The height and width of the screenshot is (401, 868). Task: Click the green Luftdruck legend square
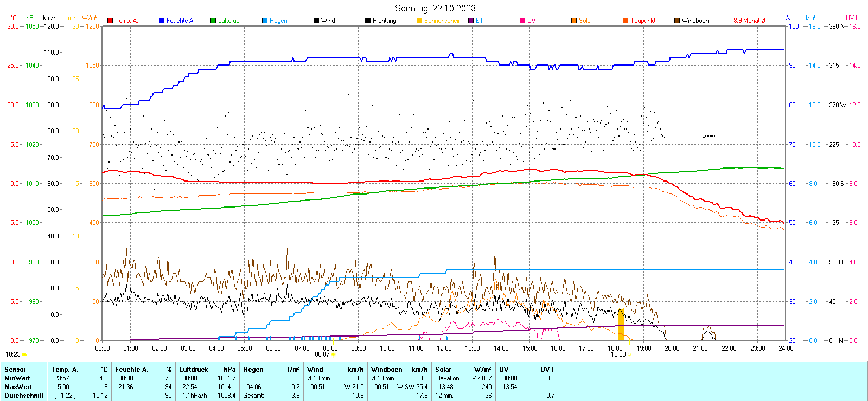tap(213, 21)
